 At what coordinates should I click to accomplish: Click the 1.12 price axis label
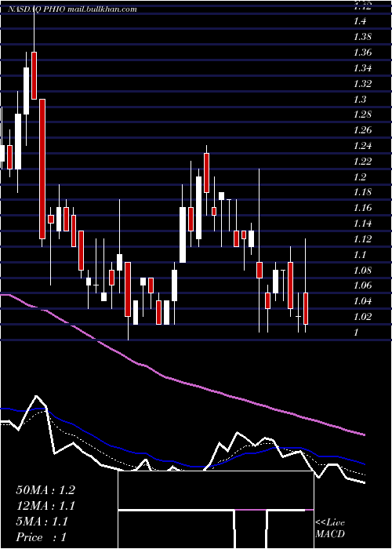pyautogui.click(x=362, y=238)
